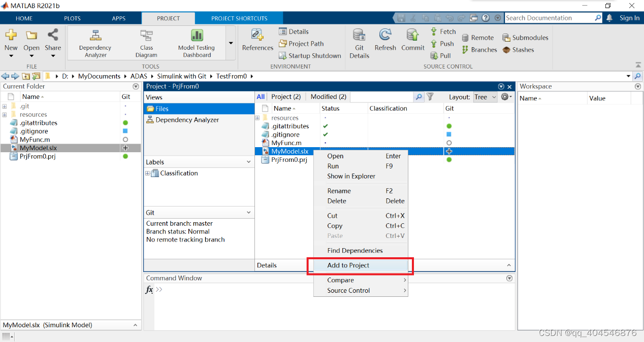Select Dependency Analyzer in Views list
The height and width of the screenshot is (342, 644).
tap(199, 120)
